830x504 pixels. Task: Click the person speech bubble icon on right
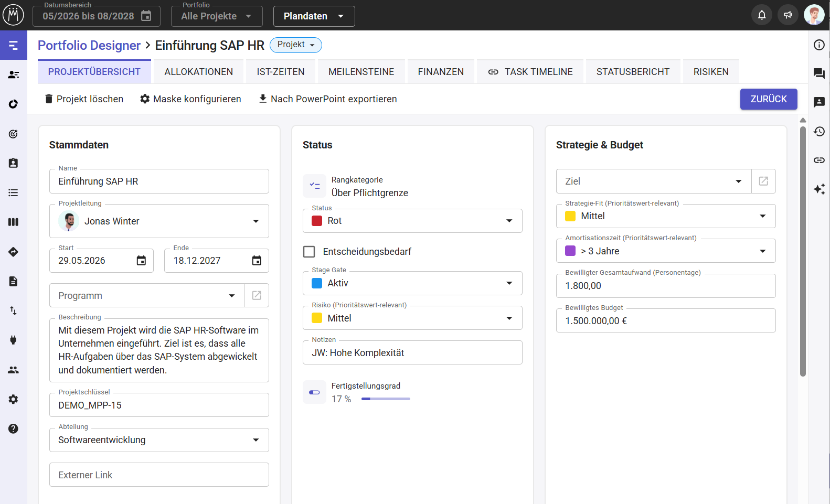click(819, 102)
